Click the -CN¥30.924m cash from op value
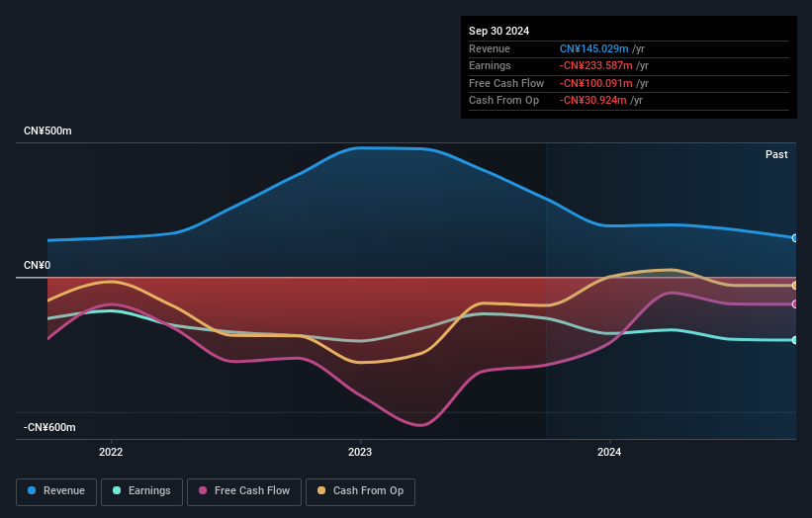The height and width of the screenshot is (518, 812). (593, 101)
